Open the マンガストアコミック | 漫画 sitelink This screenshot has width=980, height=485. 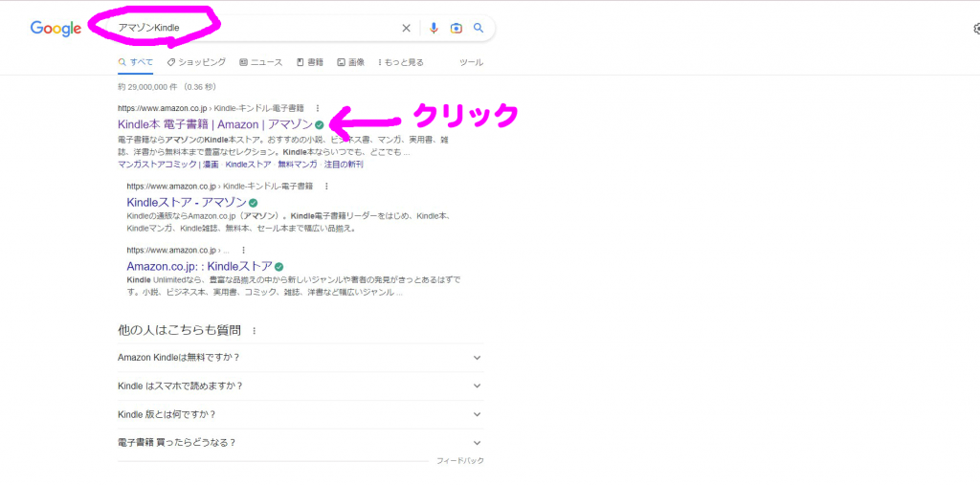168,165
